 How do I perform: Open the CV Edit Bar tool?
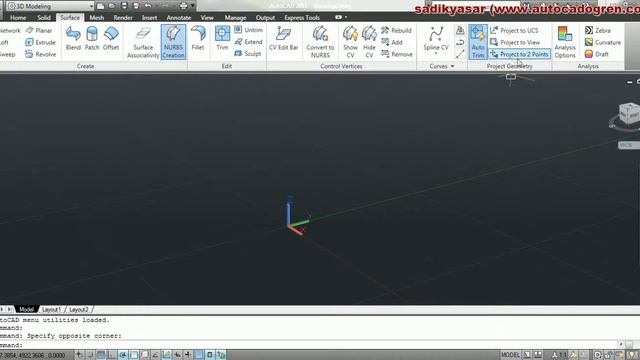(x=283, y=38)
